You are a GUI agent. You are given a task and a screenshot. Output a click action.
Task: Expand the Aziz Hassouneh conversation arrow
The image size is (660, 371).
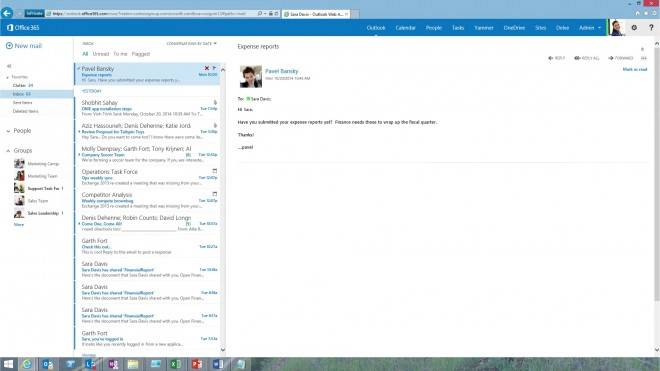[79, 132]
